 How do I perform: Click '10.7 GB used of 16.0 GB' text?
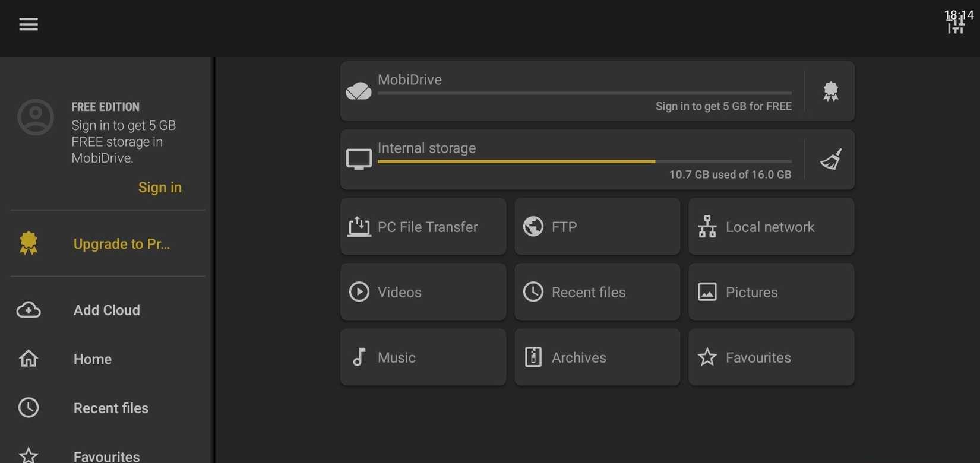coord(730,175)
